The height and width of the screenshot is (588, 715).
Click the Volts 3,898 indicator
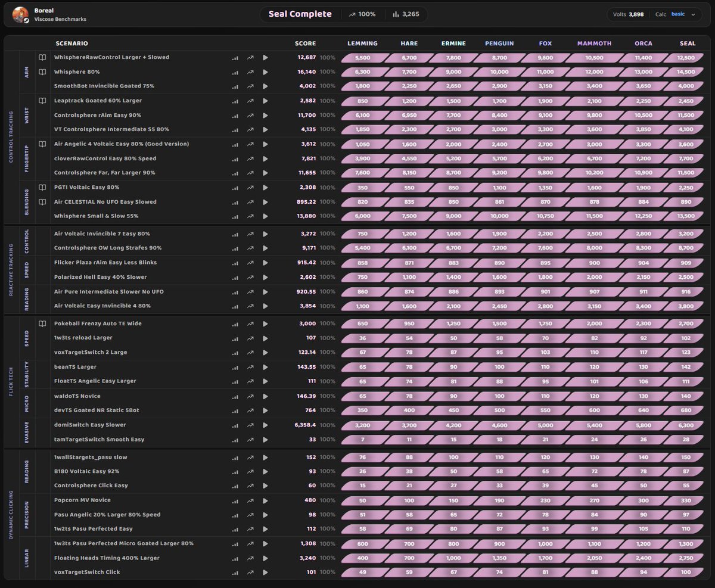[628, 14]
